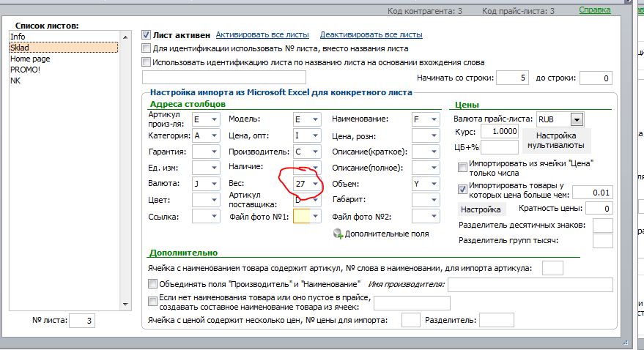Click the Настройка мультивалюты button
This screenshot has height=350, width=644.
pos(555,141)
